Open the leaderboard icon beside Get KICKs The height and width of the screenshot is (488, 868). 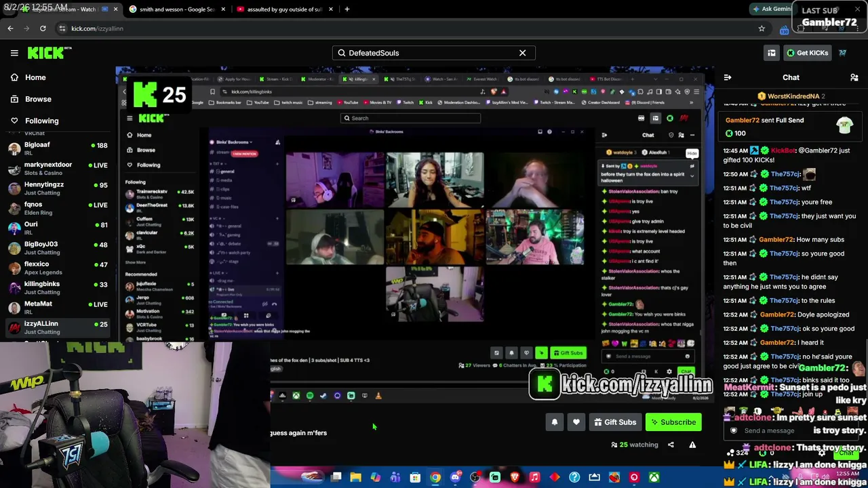[771, 53]
